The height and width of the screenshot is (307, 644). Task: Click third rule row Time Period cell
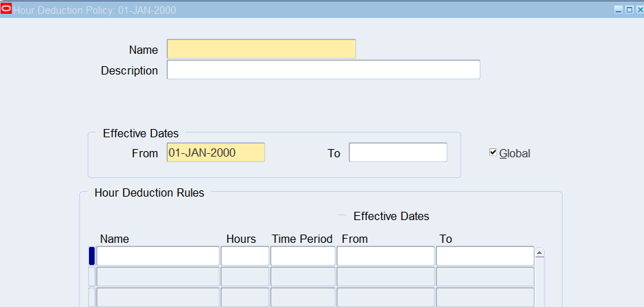point(302,297)
